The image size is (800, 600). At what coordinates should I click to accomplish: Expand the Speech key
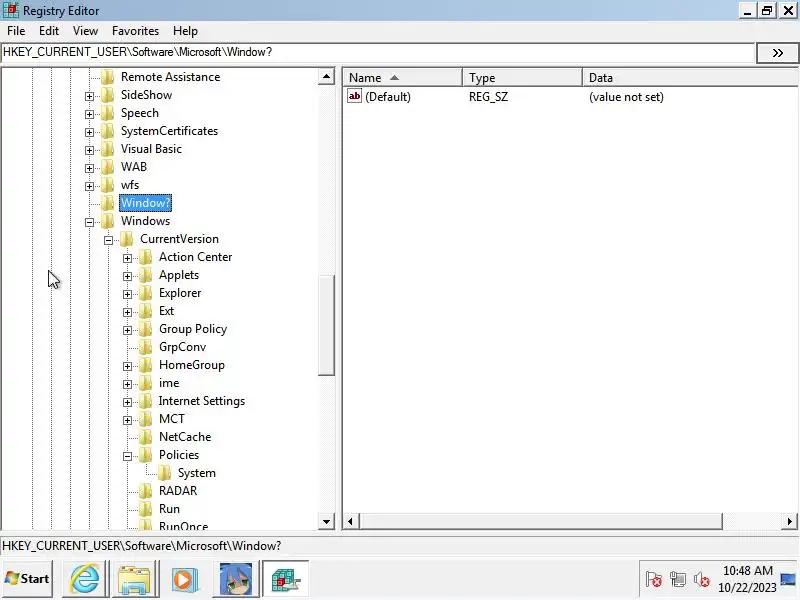coord(89,114)
